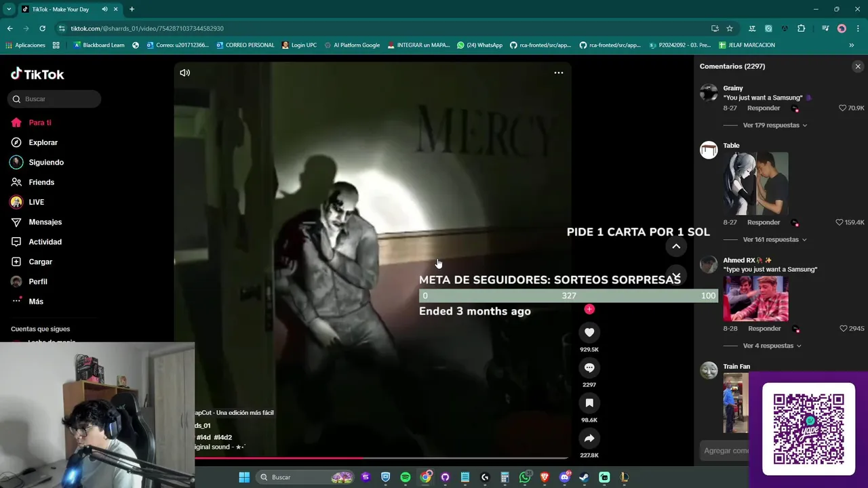Like Table's comment with 159.4K likes
Viewport: 868px width, 488px height.
pyautogui.click(x=840, y=222)
